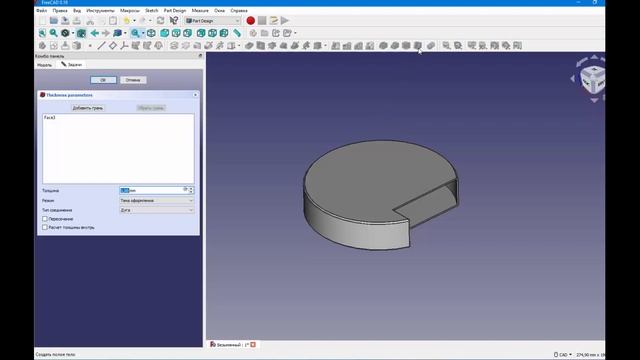Screen dimensions: 640x360
Task: Click the navigation cube
Action: click(x=592, y=79)
